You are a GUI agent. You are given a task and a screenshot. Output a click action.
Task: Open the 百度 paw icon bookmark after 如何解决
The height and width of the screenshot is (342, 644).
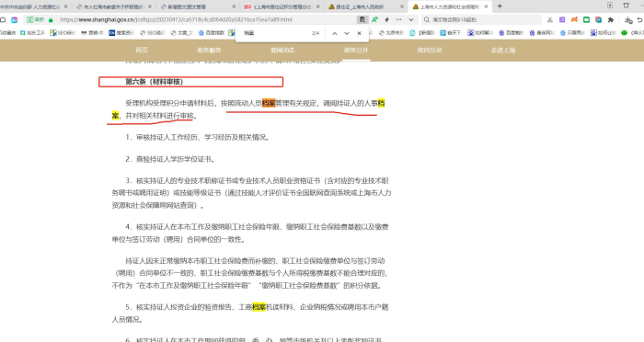click(x=511, y=33)
